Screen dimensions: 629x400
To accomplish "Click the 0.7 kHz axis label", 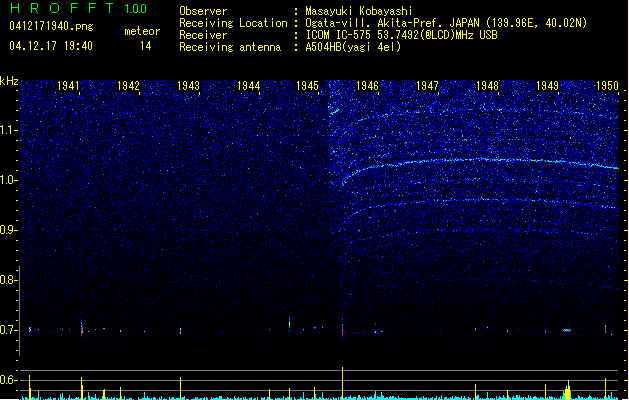I will [x=8, y=330].
